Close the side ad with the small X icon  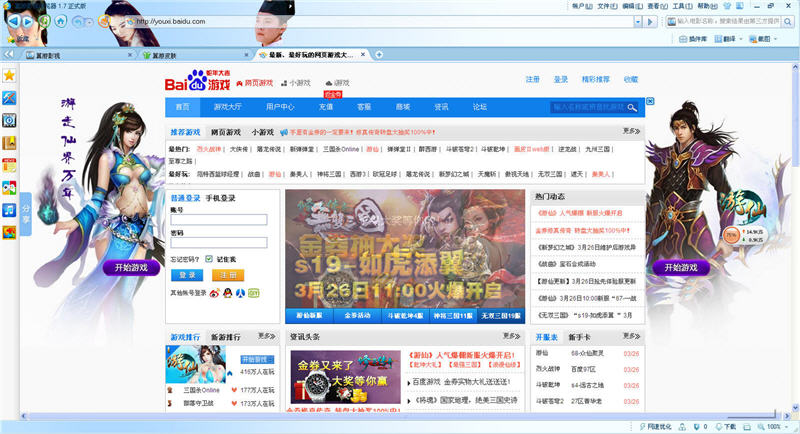650,101
